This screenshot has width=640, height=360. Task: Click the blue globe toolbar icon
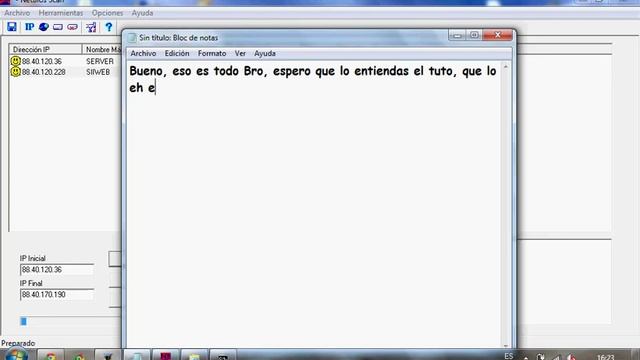44,27
